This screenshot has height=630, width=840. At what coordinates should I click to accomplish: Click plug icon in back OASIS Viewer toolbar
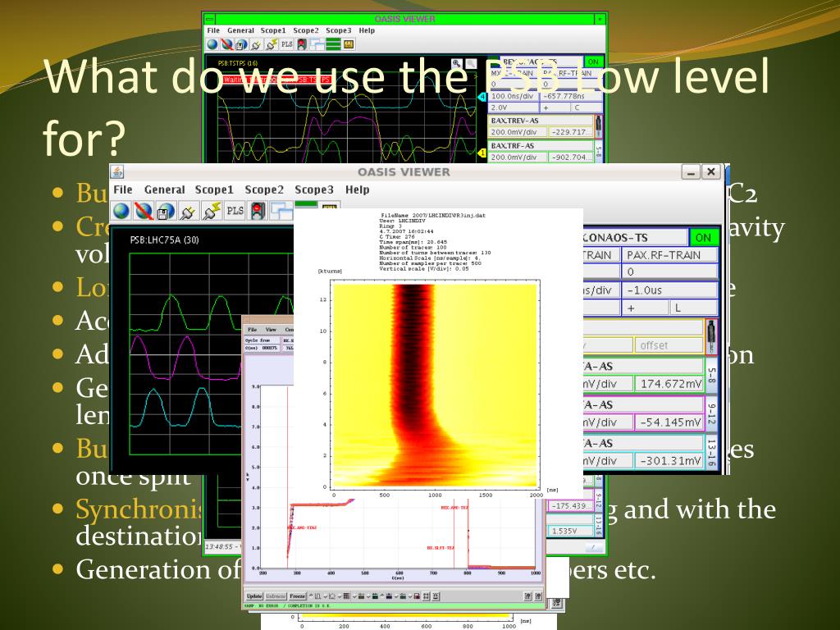pyautogui.click(x=257, y=44)
